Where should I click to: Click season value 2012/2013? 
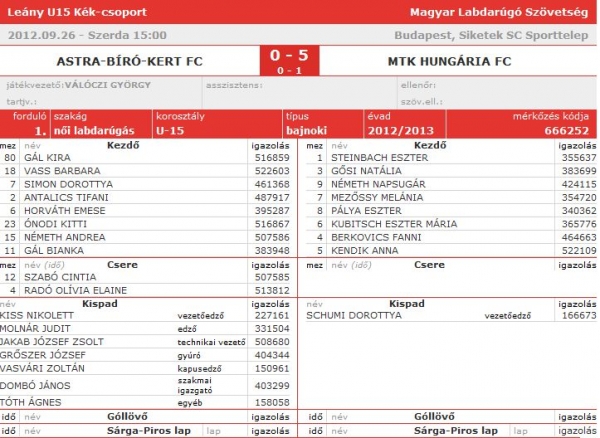pos(401,131)
